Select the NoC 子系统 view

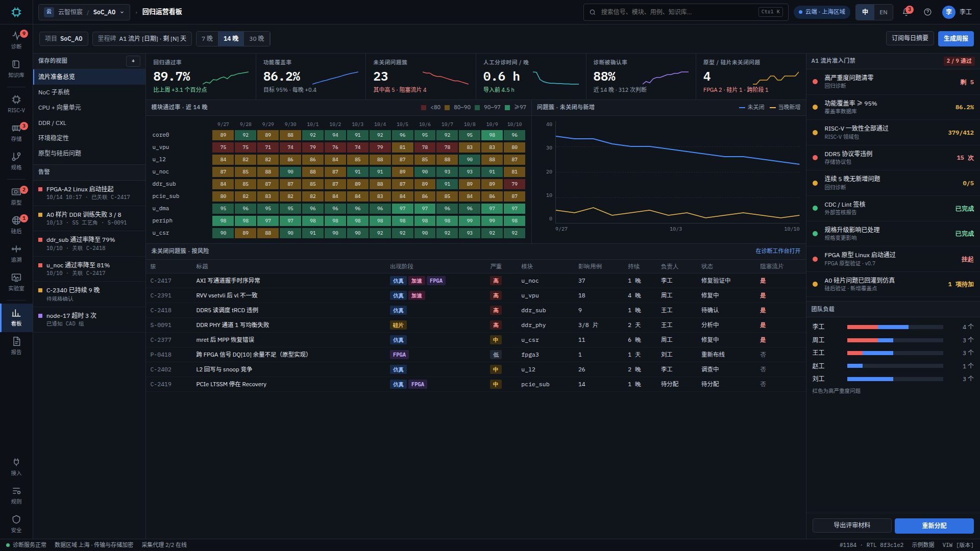89,92
